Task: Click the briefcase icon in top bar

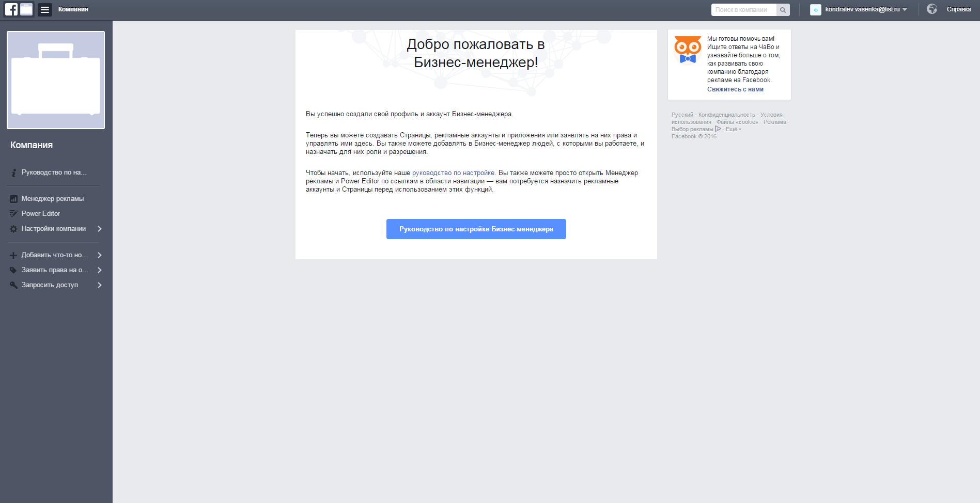Action: coord(26,9)
